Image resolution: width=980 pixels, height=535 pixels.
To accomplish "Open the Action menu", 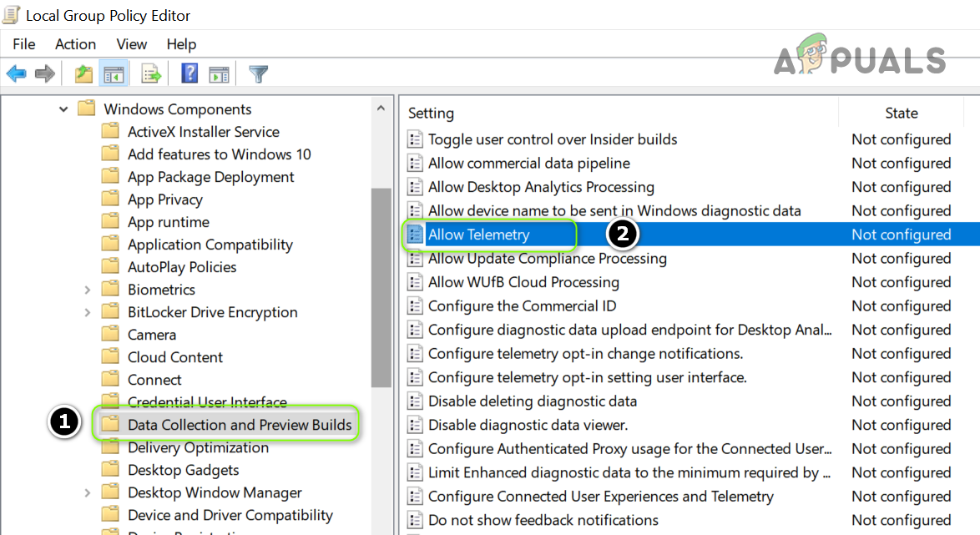I will coord(75,44).
